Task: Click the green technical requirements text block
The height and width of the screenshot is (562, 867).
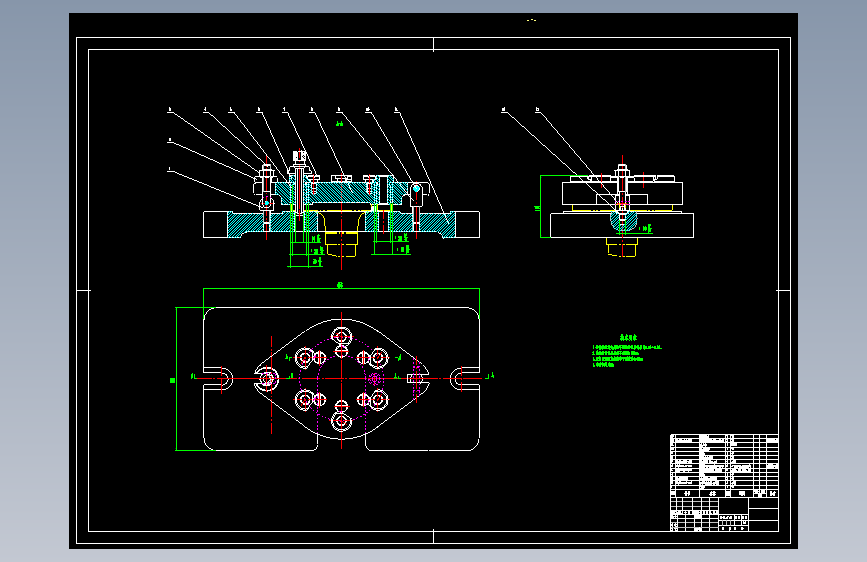Action: [x=627, y=351]
